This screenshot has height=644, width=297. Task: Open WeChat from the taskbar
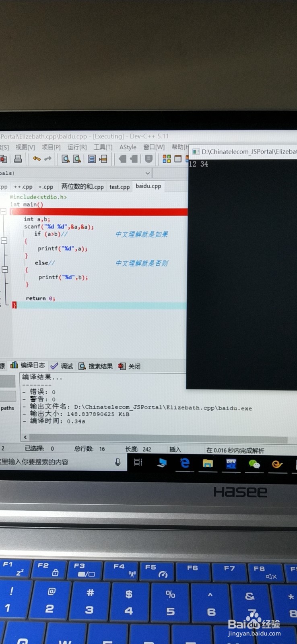click(x=254, y=464)
